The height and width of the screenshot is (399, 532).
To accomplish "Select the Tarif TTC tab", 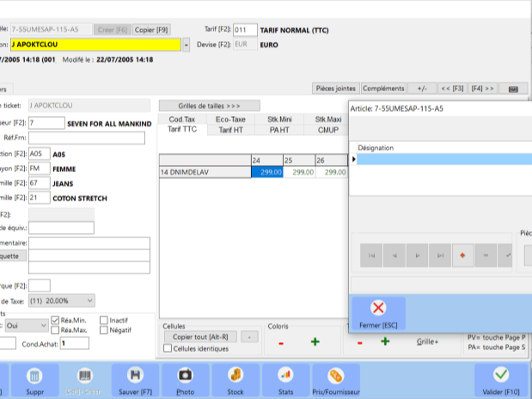I will (182, 129).
